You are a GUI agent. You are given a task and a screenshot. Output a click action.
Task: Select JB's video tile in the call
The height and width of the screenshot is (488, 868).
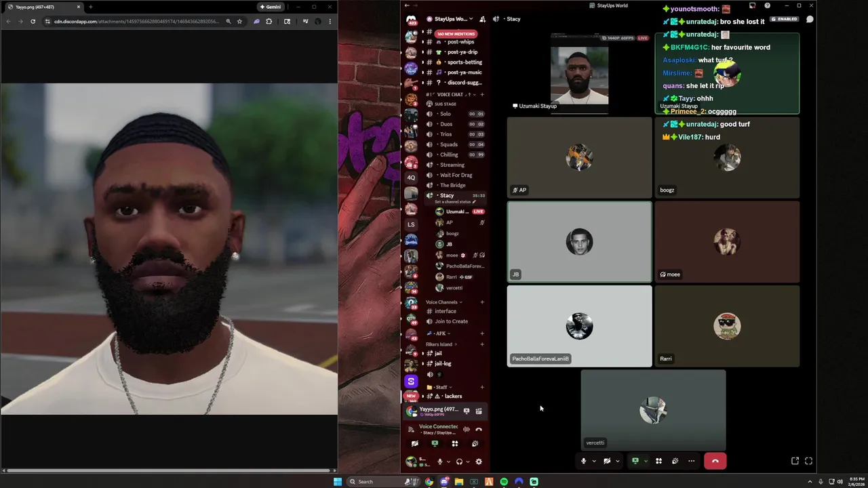click(x=580, y=241)
